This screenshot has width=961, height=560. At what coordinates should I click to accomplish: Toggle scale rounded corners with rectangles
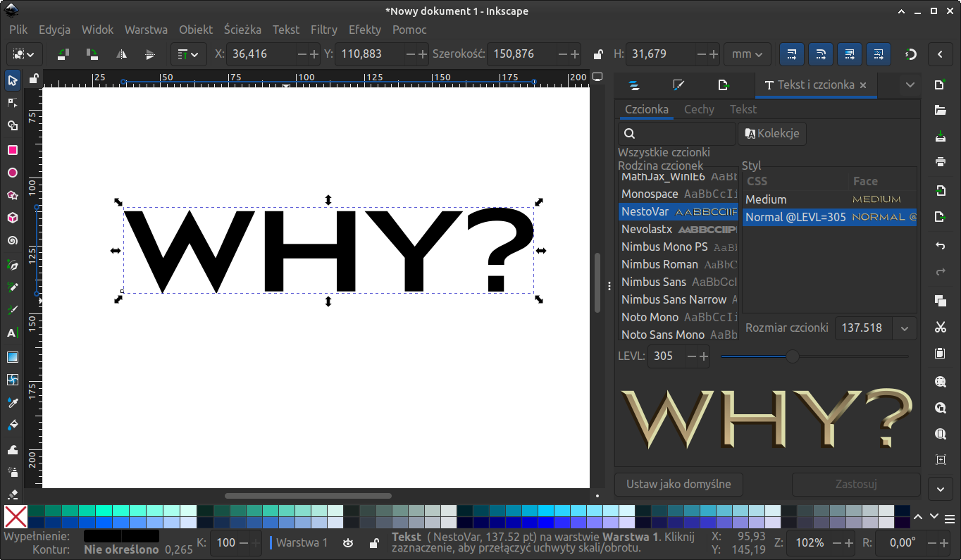coord(821,54)
